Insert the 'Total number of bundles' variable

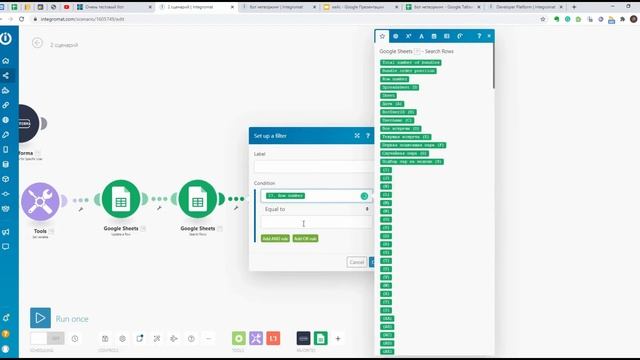[x=411, y=62]
